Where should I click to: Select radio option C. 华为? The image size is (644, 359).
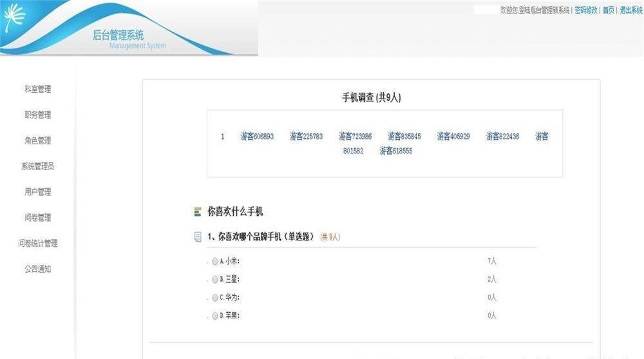tap(215, 298)
